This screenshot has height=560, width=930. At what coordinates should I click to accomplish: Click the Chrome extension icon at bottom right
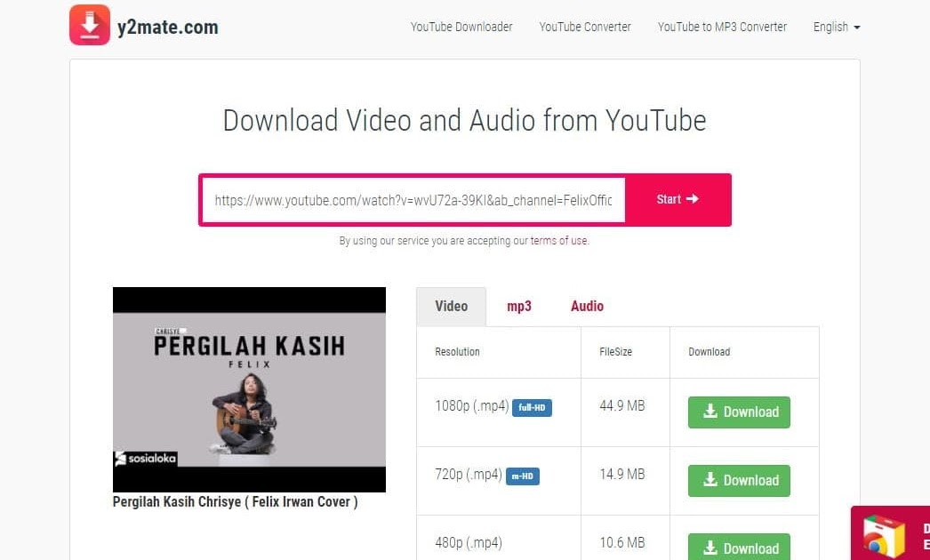click(884, 537)
